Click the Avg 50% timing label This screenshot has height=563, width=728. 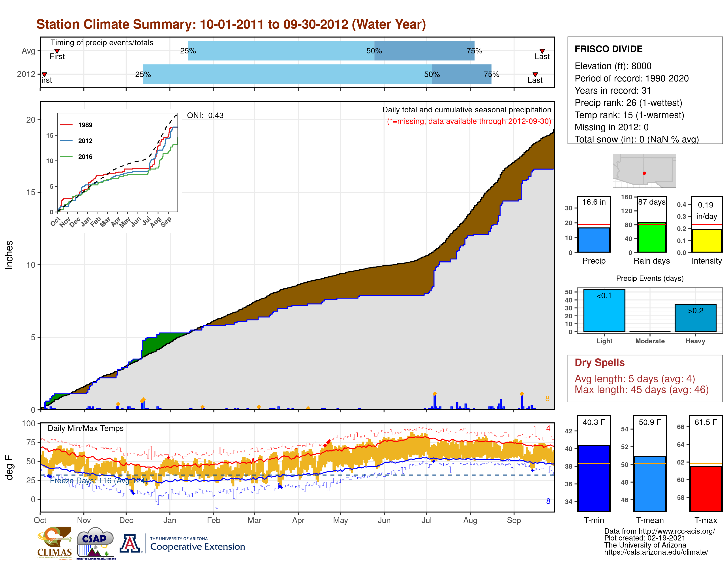pyautogui.click(x=374, y=51)
